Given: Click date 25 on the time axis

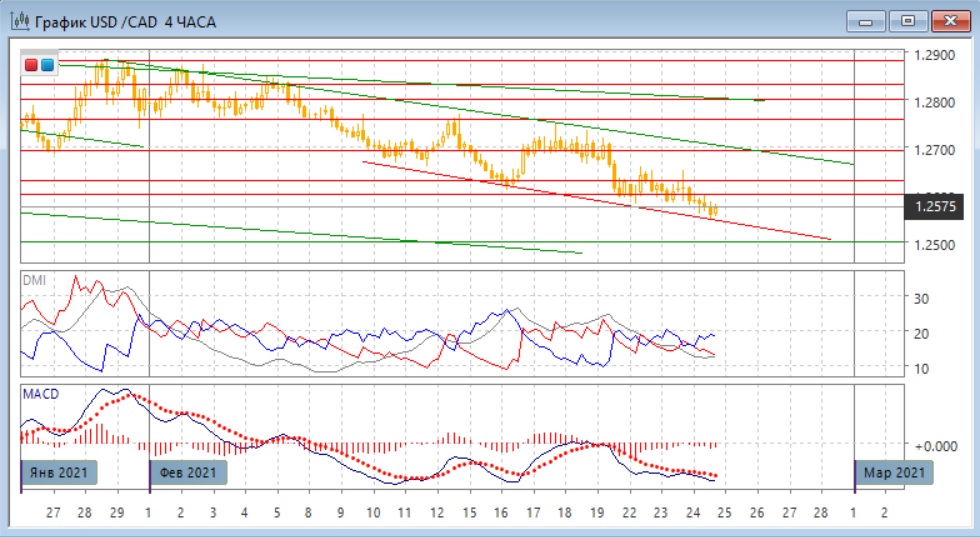Looking at the screenshot, I should click(725, 512).
